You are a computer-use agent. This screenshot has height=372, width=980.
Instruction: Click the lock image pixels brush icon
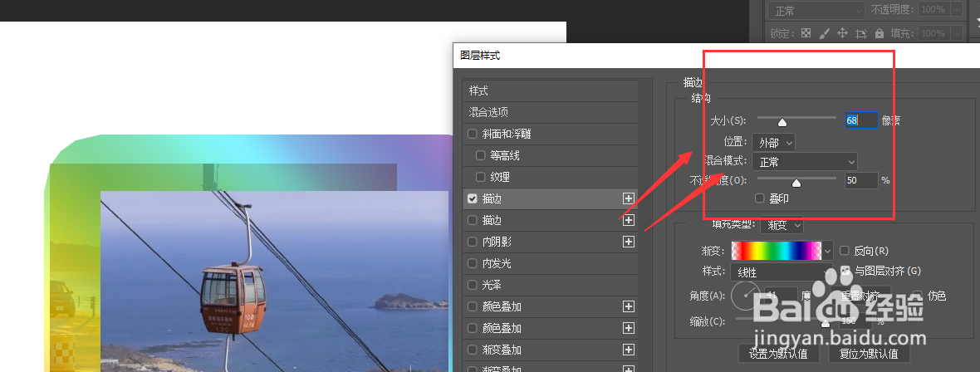pos(825,33)
